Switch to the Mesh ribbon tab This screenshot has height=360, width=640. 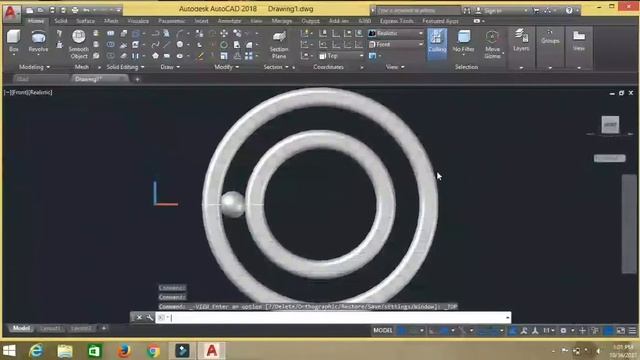[111, 21]
